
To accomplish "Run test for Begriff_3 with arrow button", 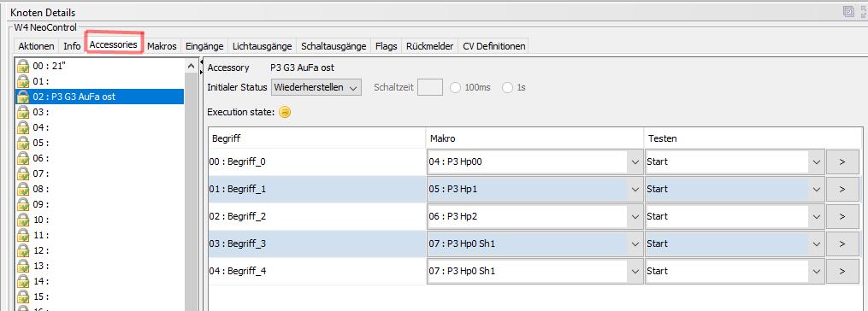I will point(842,244).
